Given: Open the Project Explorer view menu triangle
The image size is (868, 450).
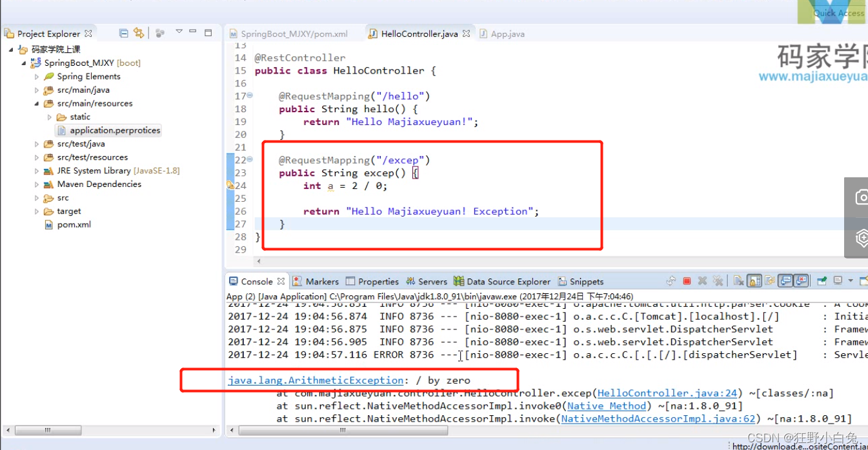Looking at the screenshot, I should point(179,32).
